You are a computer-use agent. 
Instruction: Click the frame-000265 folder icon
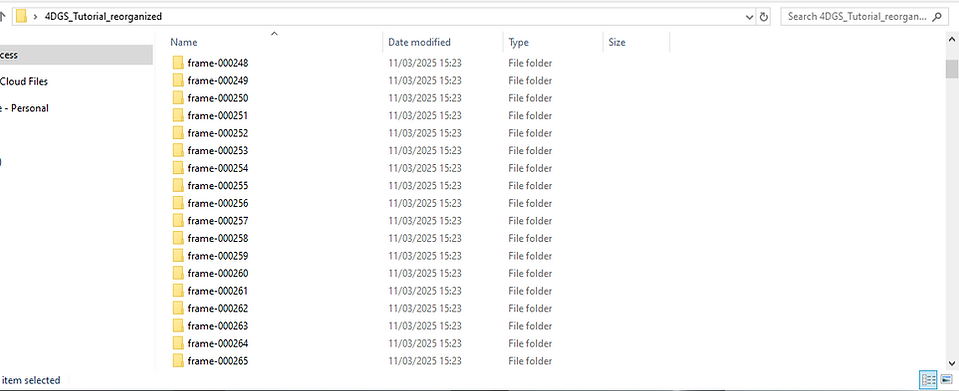tap(178, 361)
